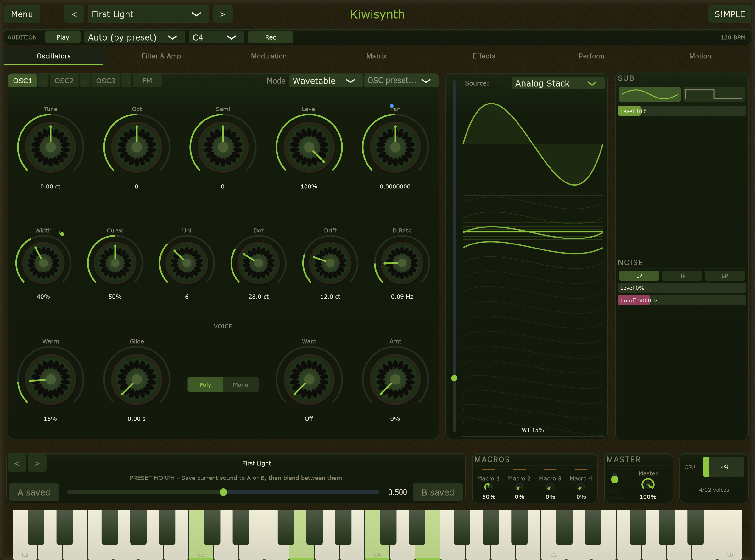Select the OSC3 oscillator

point(106,81)
